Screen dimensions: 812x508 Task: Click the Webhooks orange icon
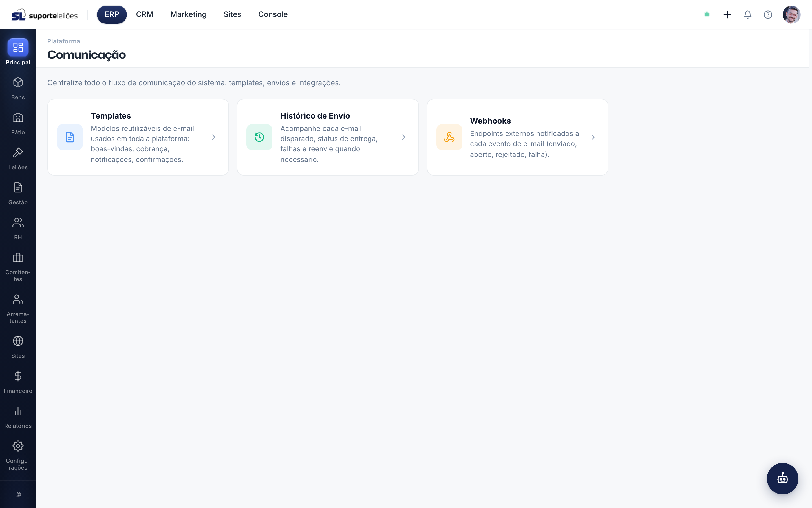click(x=449, y=137)
